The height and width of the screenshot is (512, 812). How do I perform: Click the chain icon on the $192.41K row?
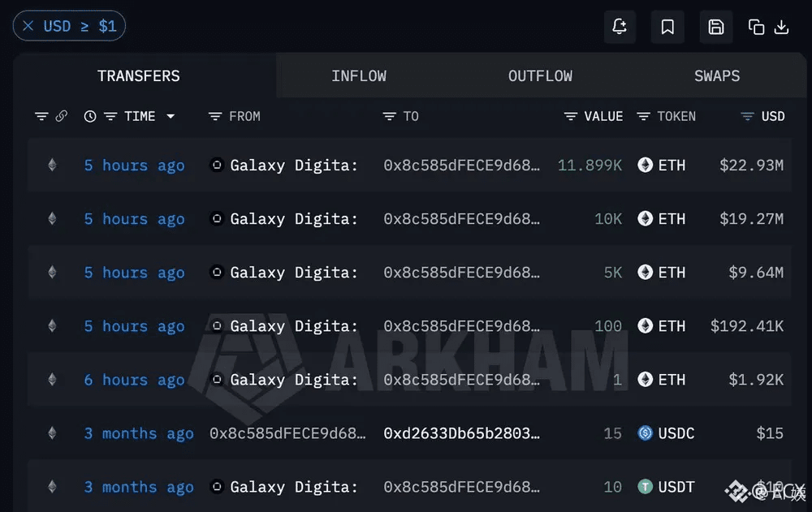52,325
